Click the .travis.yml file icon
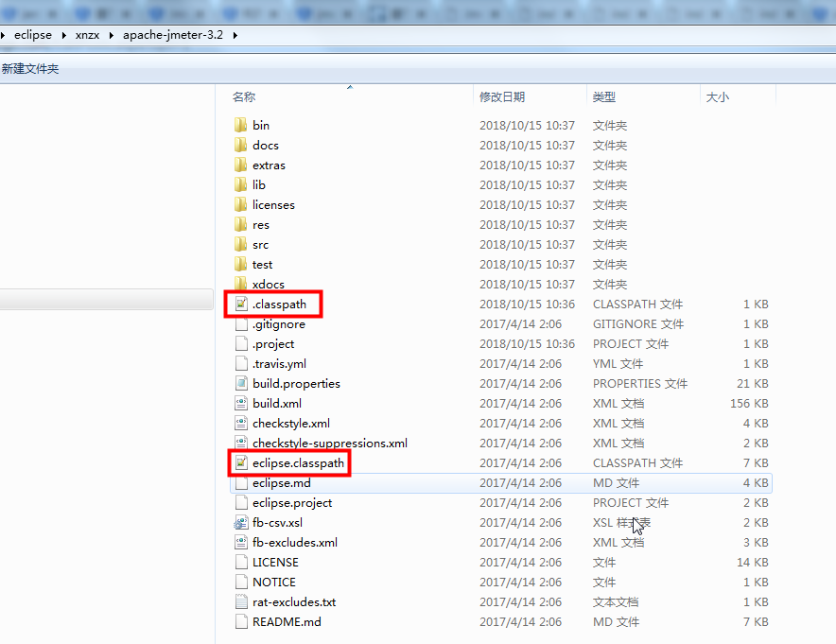The height and width of the screenshot is (644, 836). [241, 363]
